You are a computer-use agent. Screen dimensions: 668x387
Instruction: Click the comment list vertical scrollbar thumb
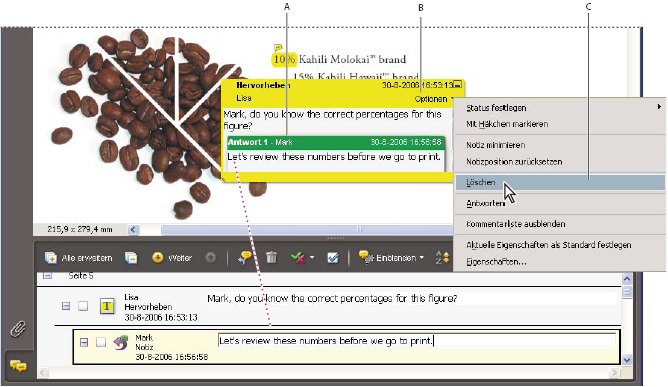coord(626,292)
